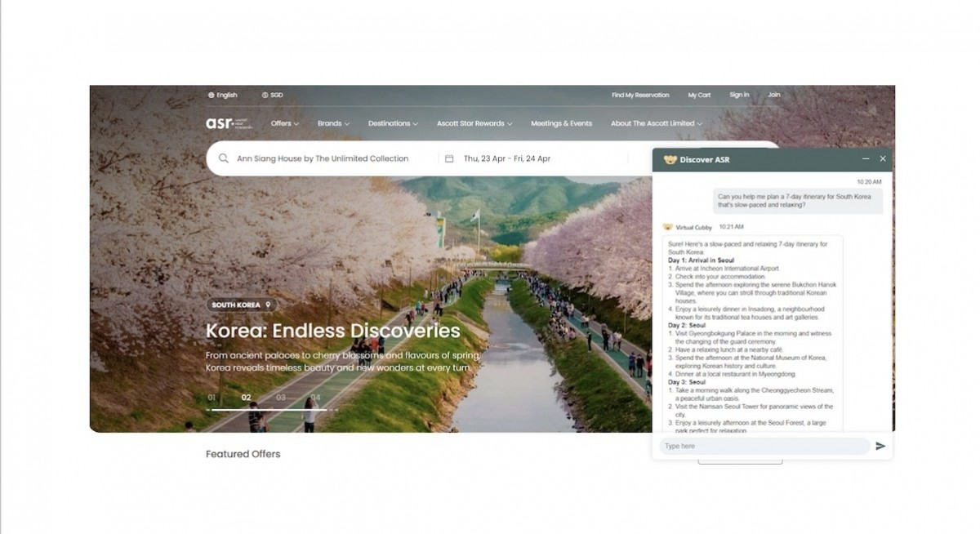Screen dimensions: 980x534
Task: Click the search magnifier icon
Action: tap(224, 158)
